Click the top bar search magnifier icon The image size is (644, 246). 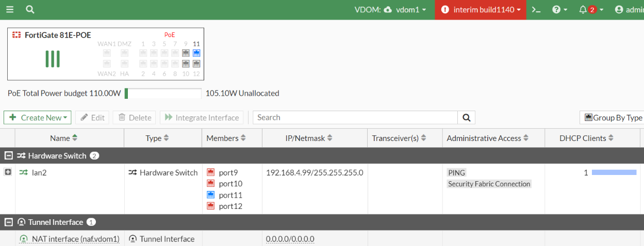(x=30, y=10)
